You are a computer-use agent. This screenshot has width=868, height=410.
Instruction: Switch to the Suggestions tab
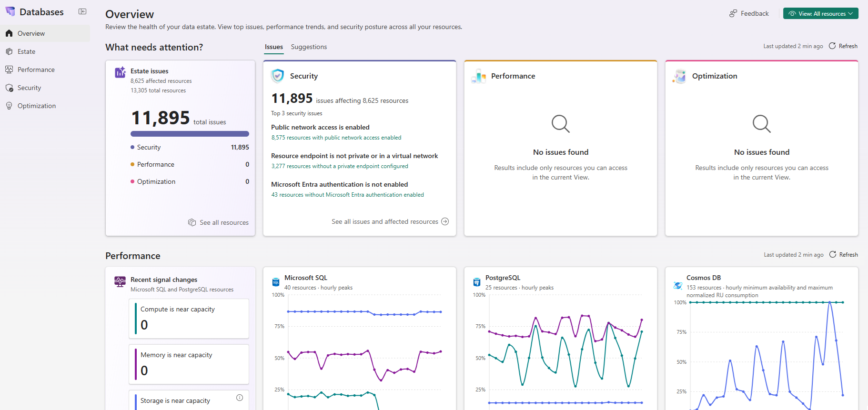(x=309, y=47)
